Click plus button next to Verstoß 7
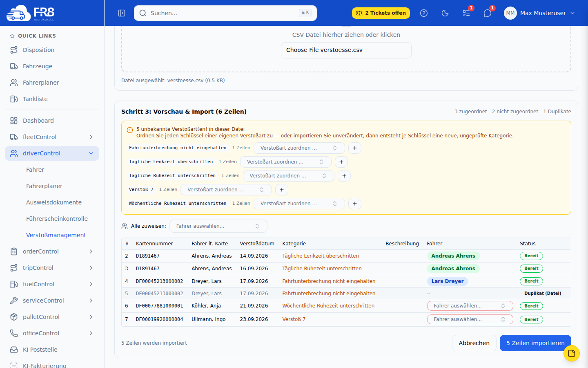The image size is (588, 368). click(x=282, y=190)
